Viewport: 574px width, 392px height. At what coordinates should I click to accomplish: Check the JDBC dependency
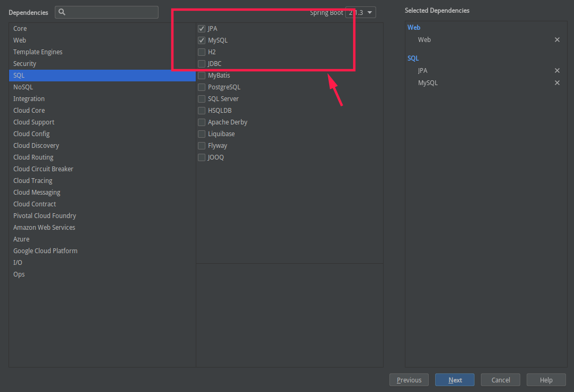pyautogui.click(x=202, y=63)
